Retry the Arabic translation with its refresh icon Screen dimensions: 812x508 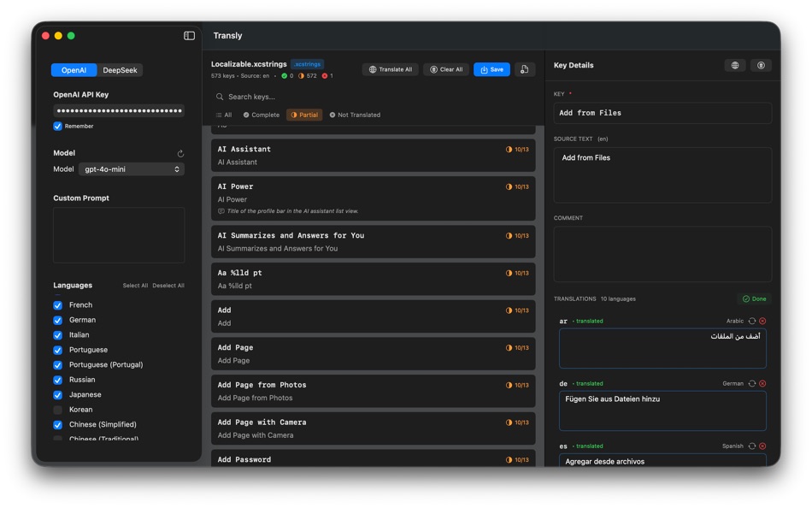point(752,321)
